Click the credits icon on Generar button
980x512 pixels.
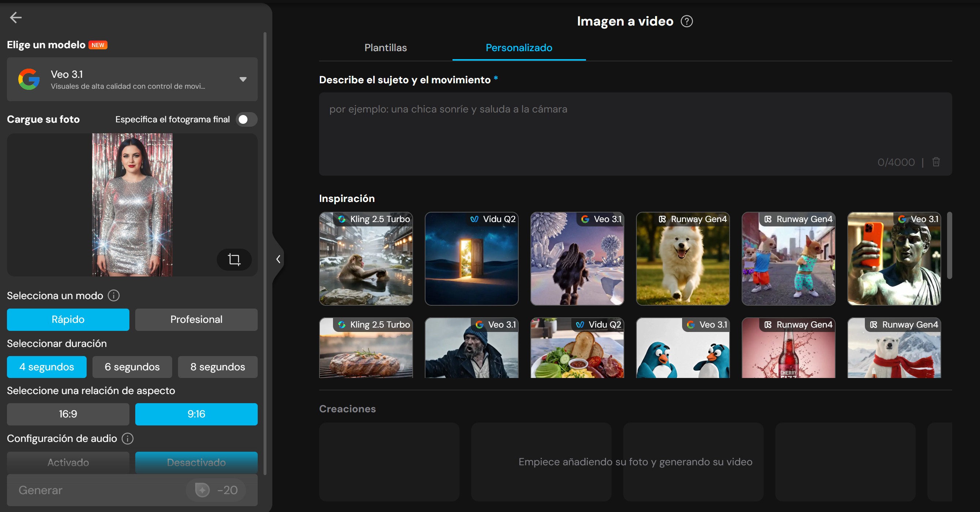coord(203,490)
